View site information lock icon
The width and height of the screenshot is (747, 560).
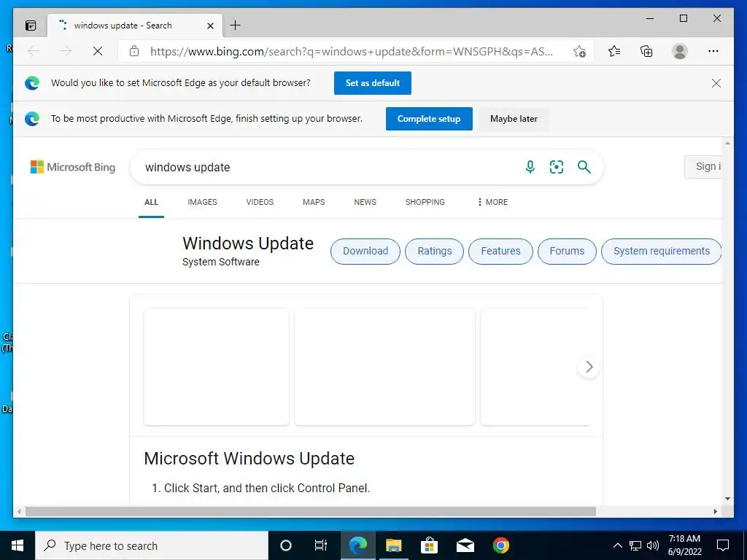click(x=134, y=51)
